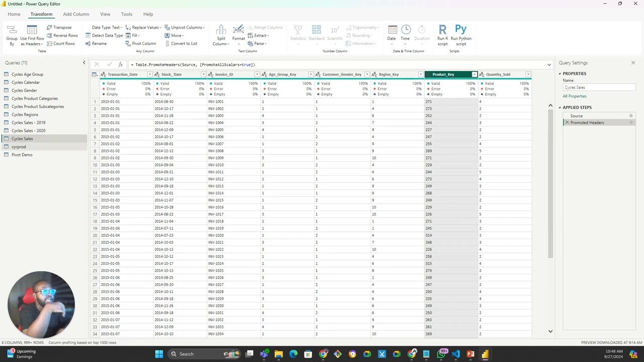Click Count Rows command
Screen dimensions: 644x362
pyautogui.click(x=61, y=44)
